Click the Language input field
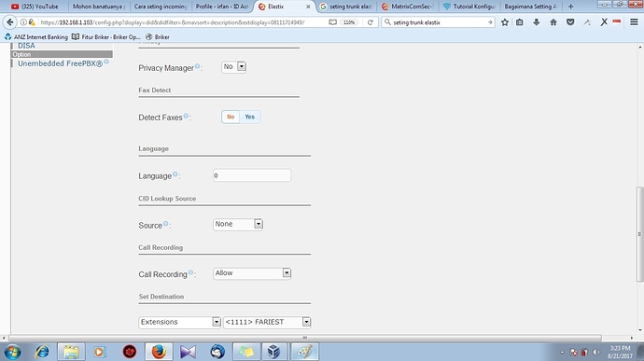This screenshot has width=644, height=361. pyautogui.click(x=252, y=175)
